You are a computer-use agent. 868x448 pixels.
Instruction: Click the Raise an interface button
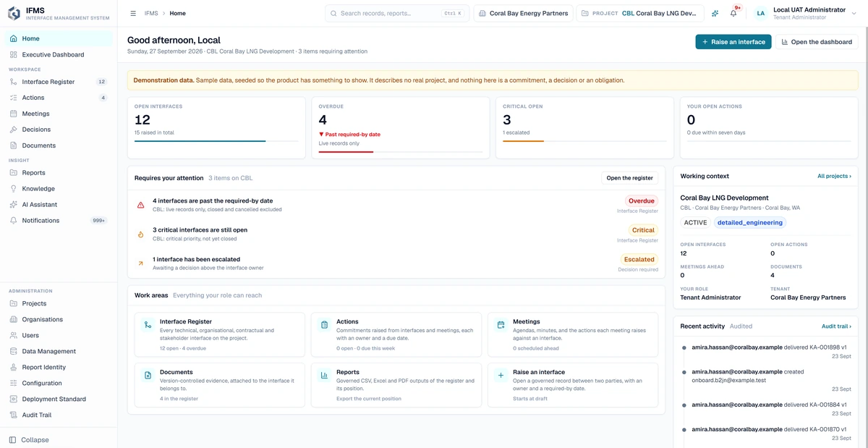(733, 42)
